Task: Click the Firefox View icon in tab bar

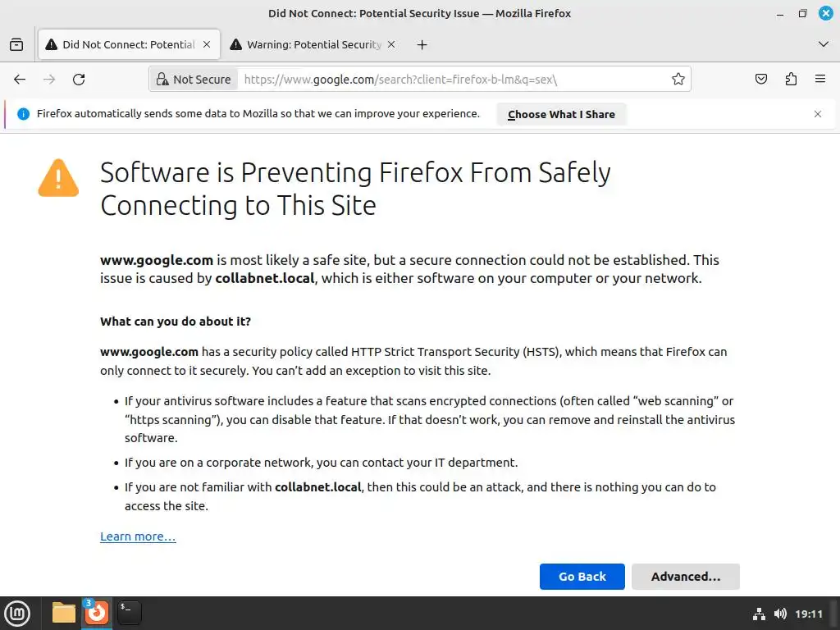Action: click(16, 44)
